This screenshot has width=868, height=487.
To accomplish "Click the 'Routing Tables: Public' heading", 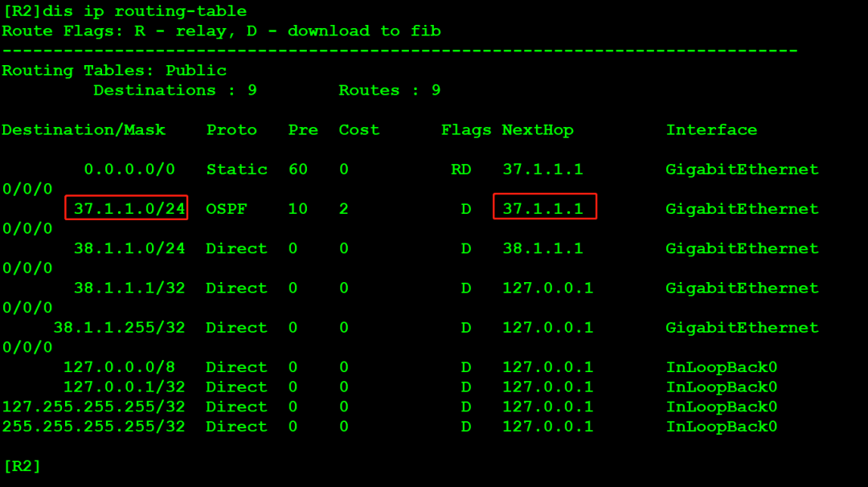I will pyautogui.click(x=114, y=71).
